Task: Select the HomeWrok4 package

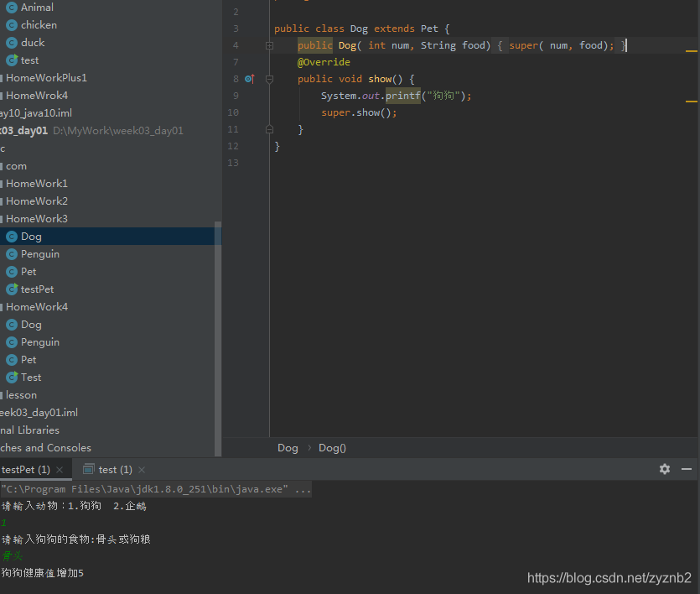Action: (x=37, y=96)
